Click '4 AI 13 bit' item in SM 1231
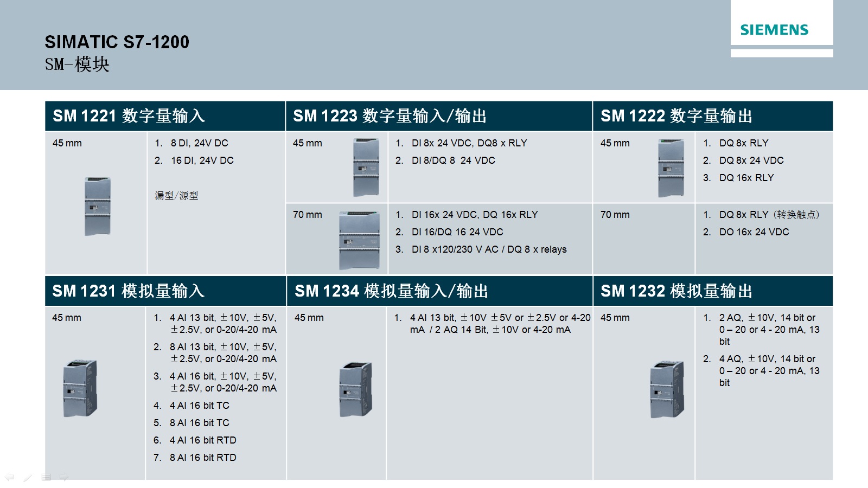The height and width of the screenshot is (488, 868). point(223,324)
